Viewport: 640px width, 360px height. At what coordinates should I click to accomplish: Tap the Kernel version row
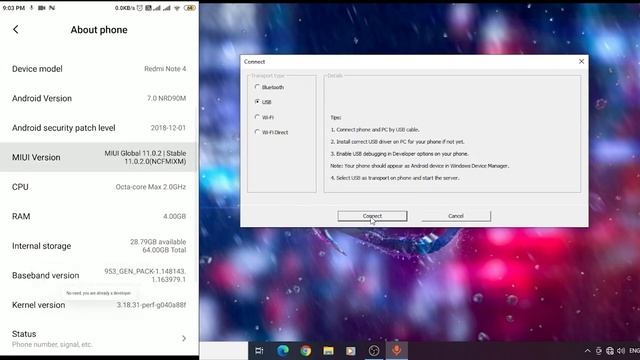(98, 305)
